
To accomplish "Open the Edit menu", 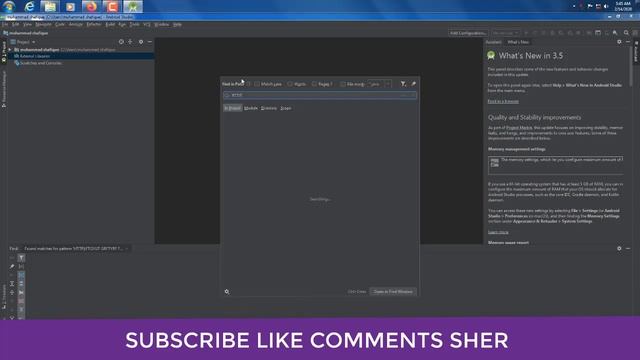I will click(x=16, y=24).
